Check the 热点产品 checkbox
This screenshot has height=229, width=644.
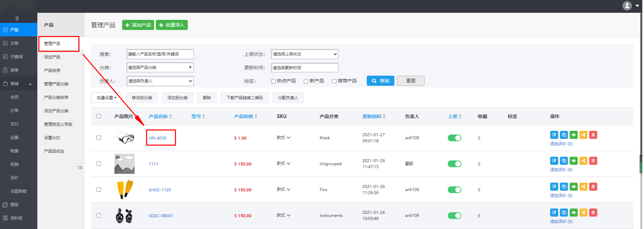pos(273,81)
